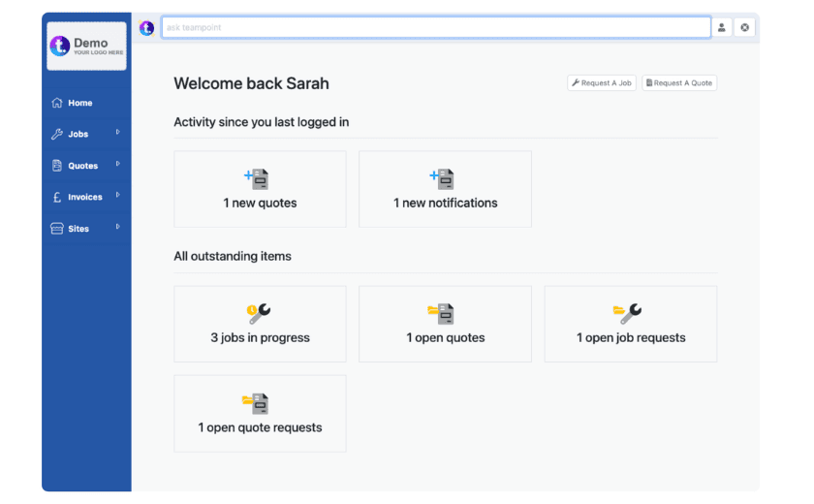
Task: Click the All outstanding items heading
Action: pos(233,257)
